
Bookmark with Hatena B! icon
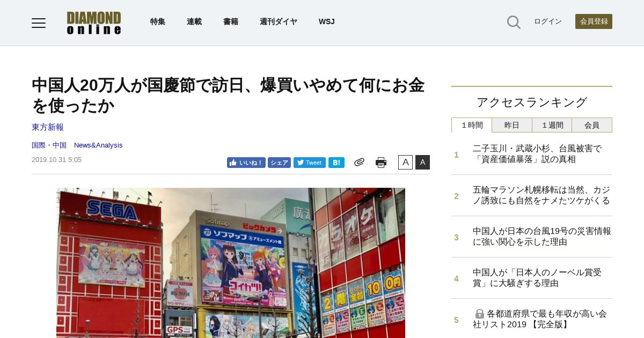336,163
